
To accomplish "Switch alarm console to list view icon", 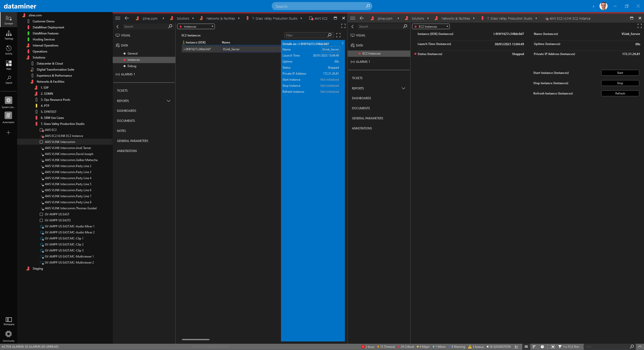I will point(526,347).
